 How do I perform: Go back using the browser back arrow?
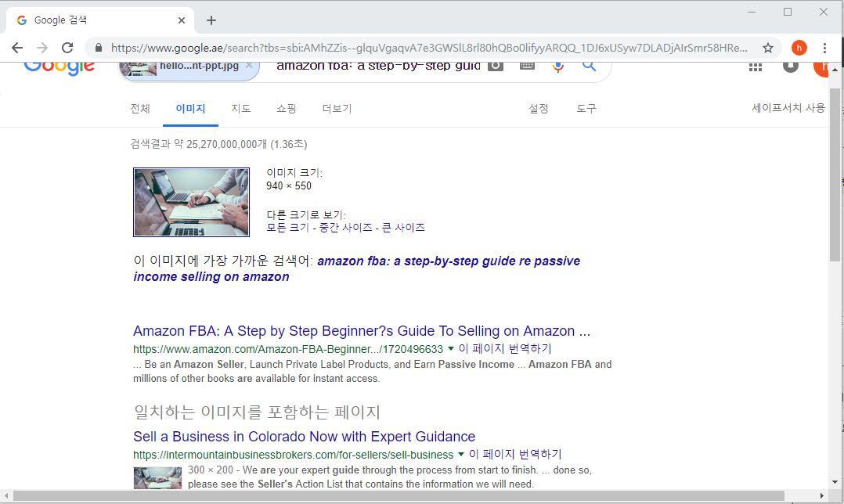point(17,48)
